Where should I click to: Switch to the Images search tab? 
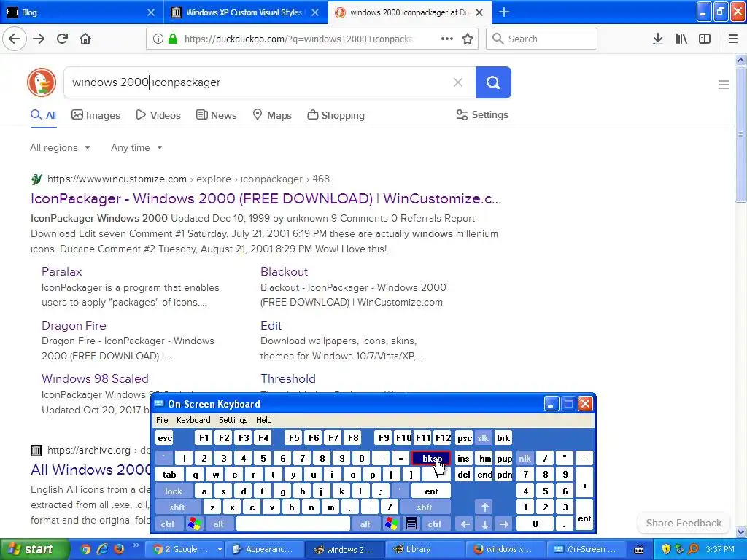point(96,115)
